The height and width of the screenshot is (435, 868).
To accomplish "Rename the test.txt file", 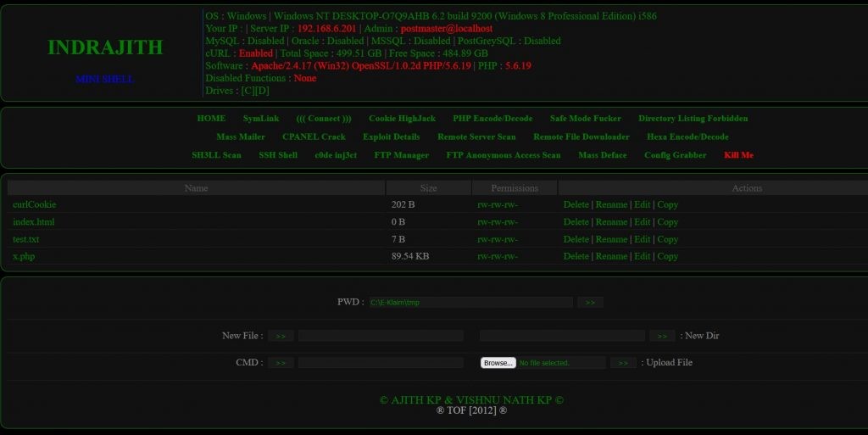I will point(611,239).
